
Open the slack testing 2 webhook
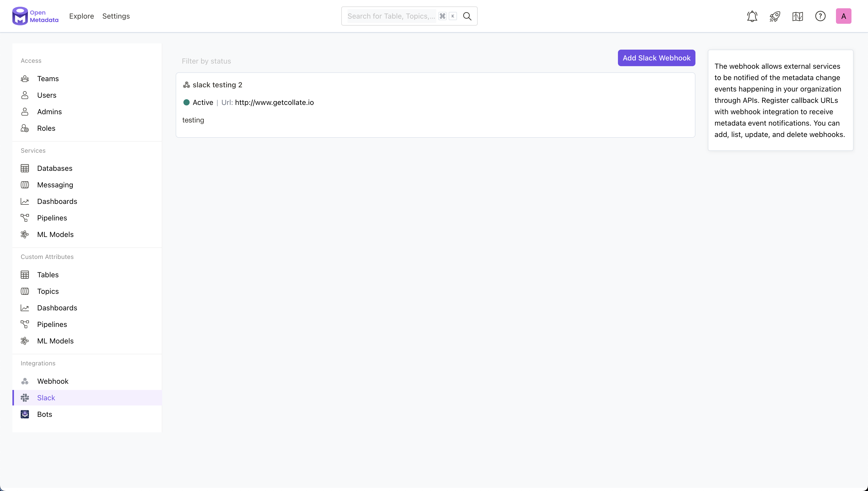coord(218,85)
